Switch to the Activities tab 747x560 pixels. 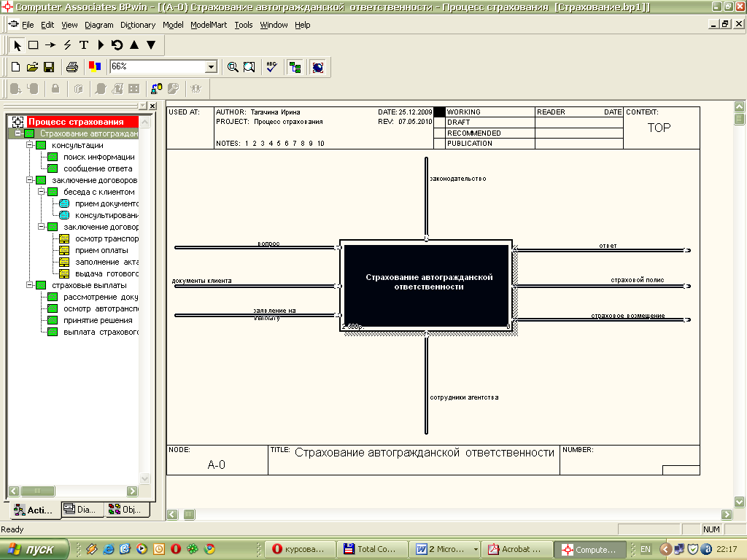(x=34, y=510)
